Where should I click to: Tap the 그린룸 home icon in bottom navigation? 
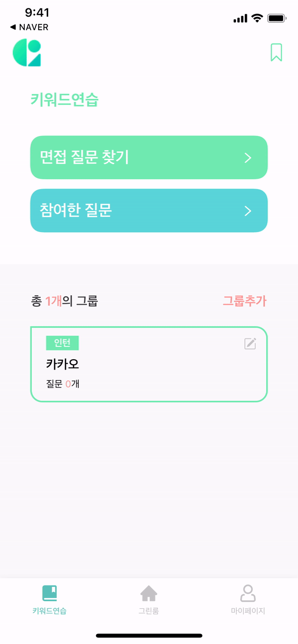[149, 593]
